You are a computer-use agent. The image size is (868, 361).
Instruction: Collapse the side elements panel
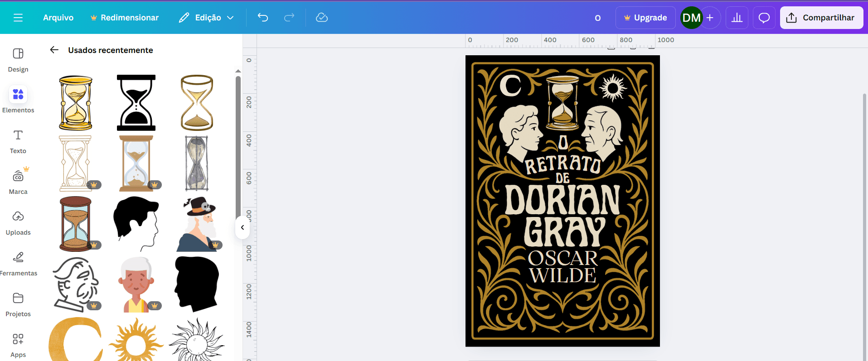[x=242, y=227]
